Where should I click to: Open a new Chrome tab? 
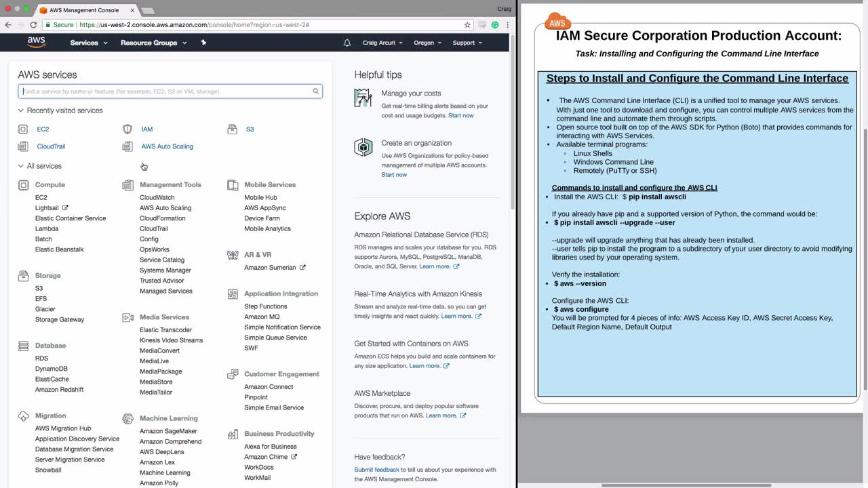(147, 10)
